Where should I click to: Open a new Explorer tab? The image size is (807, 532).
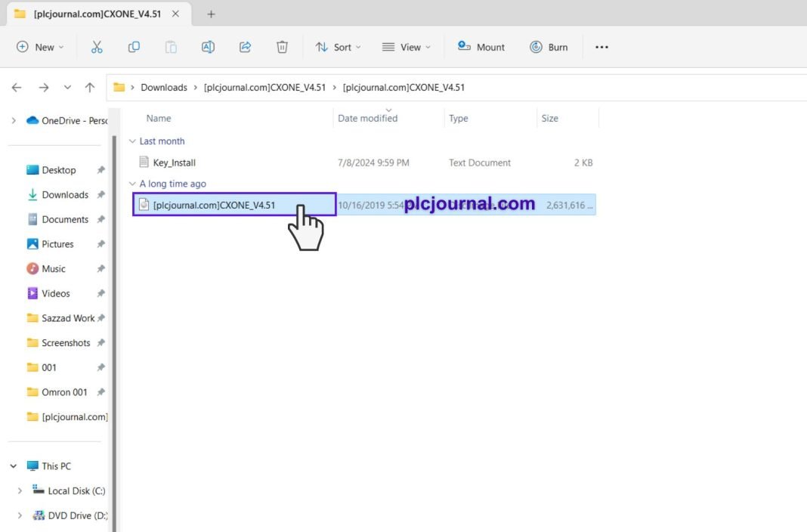(211, 14)
